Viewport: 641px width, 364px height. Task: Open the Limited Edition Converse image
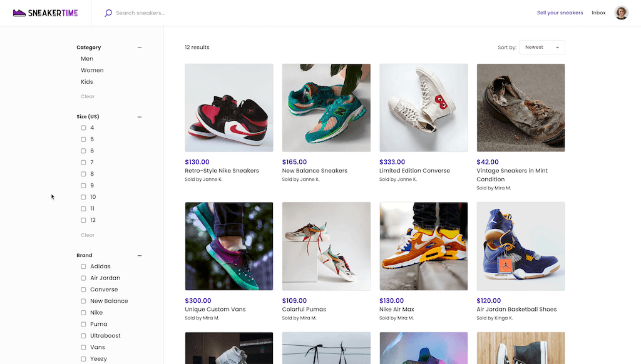coord(423,108)
